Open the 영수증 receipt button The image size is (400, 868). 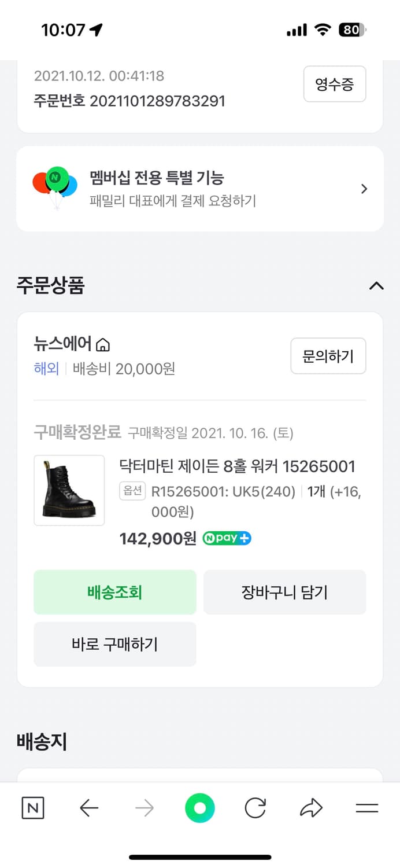335,84
